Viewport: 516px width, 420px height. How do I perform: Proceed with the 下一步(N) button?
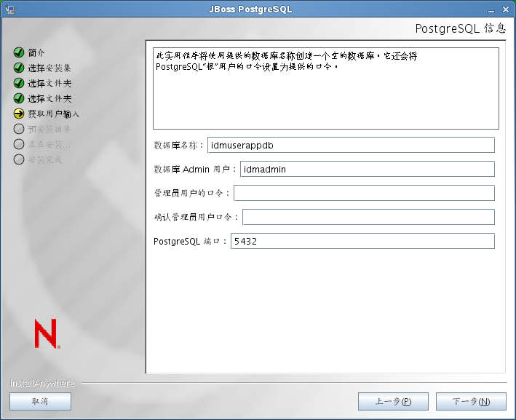(471, 401)
